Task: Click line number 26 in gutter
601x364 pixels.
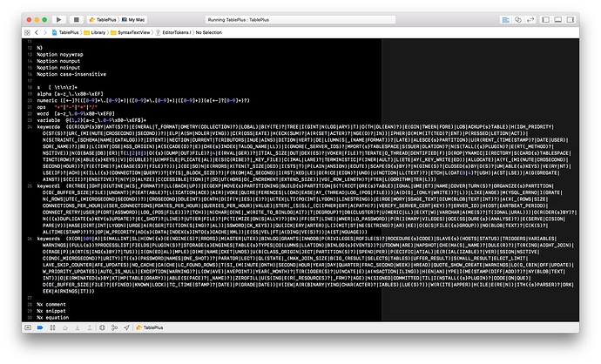Action: [30, 239]
